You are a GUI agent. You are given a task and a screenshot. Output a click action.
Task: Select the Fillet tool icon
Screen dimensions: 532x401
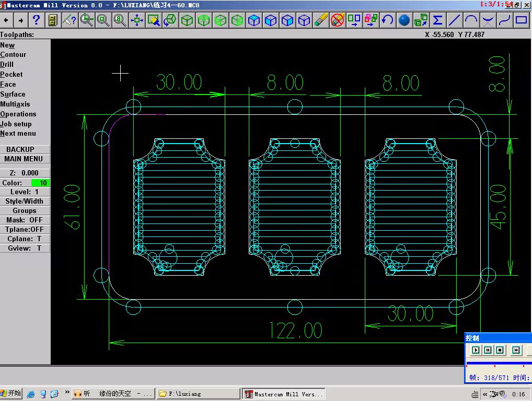tap(488, 20)
